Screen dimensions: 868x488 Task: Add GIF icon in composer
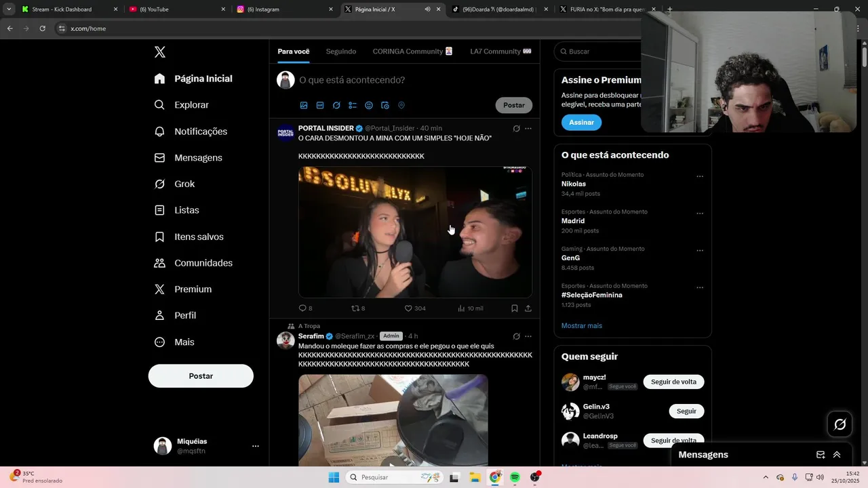click(320, 106)
